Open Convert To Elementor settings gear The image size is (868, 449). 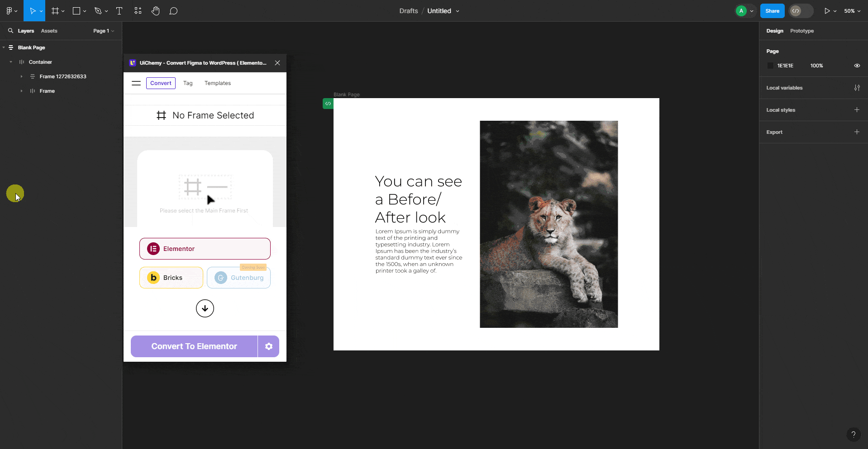269,346
